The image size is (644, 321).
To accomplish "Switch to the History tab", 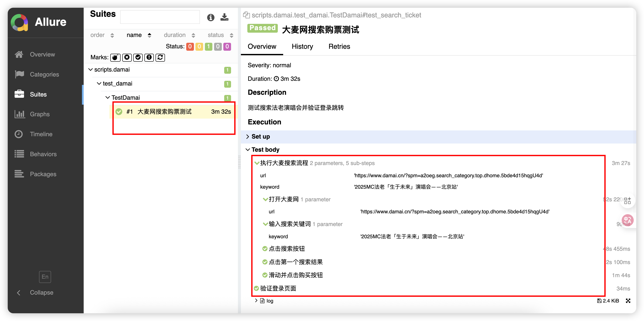I will point(302,47).
